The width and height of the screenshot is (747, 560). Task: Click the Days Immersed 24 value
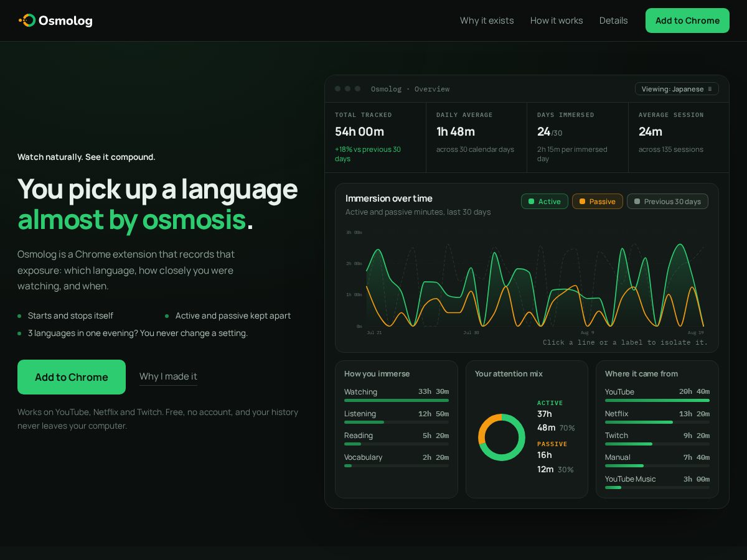tap(543, 131)
